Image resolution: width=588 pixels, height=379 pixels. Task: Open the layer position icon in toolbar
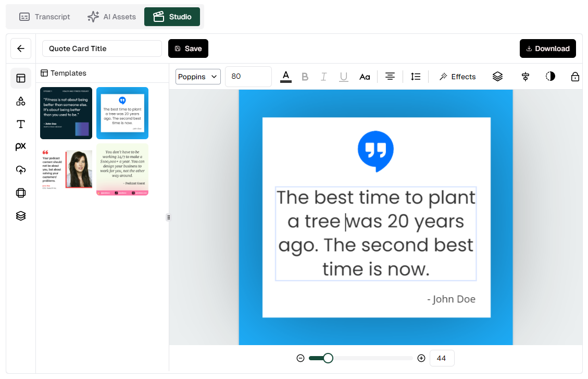point(497,77)
